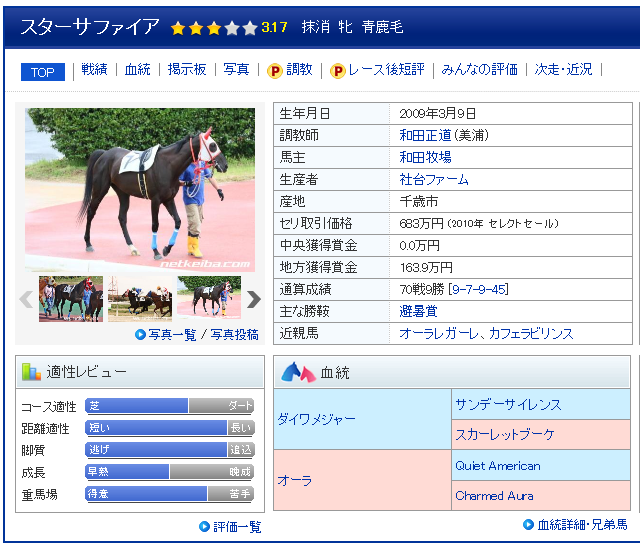Click the sale price 683万円 text

pos(421,223)
